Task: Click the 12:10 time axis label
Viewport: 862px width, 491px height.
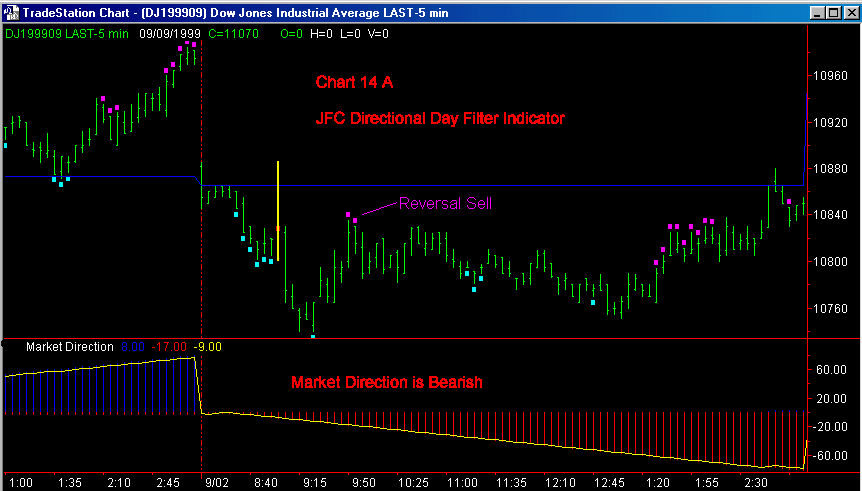Action: click(560, 483)
